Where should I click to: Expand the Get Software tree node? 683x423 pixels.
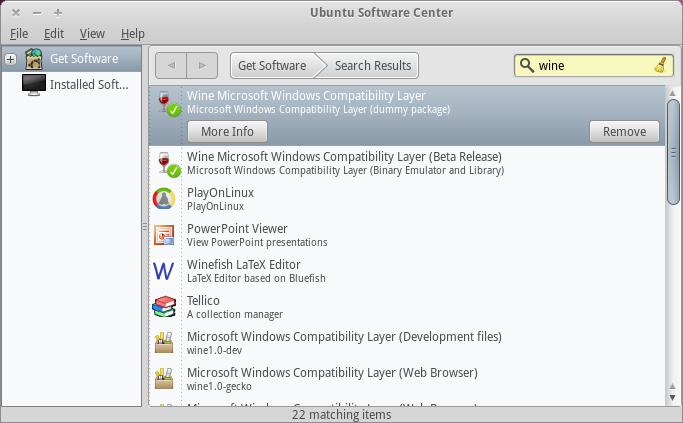tap(10, 59)
